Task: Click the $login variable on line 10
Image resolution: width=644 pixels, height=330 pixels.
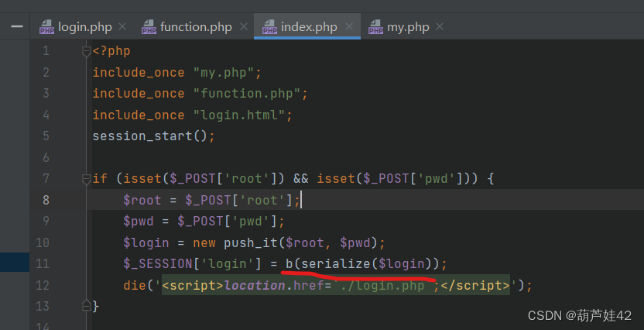Action: click(146, 243)
